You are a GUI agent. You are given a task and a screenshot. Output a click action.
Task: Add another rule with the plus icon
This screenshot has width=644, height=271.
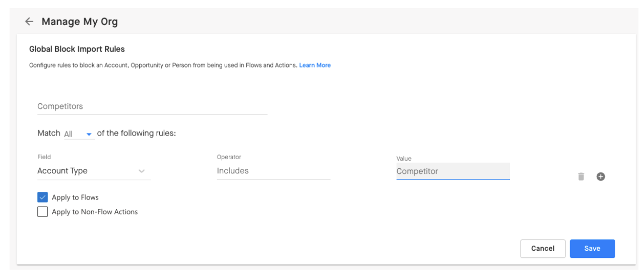pyautogui.click(x=601, y=176)
